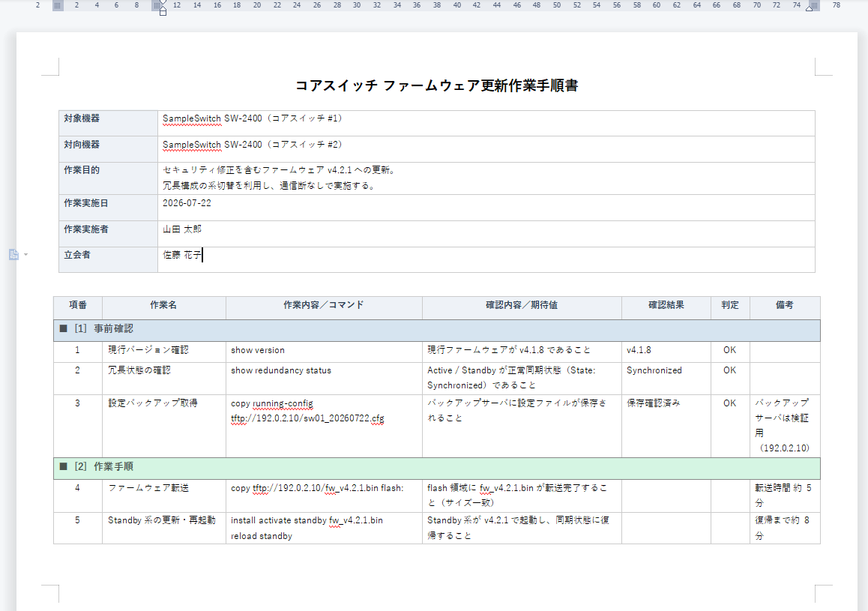The width and height of the screenshot is (868, 611).
Task: Click the line セキュリティ修正を含むファームウェア v4.2.1 への更新。
Action: tap(280, 170)
